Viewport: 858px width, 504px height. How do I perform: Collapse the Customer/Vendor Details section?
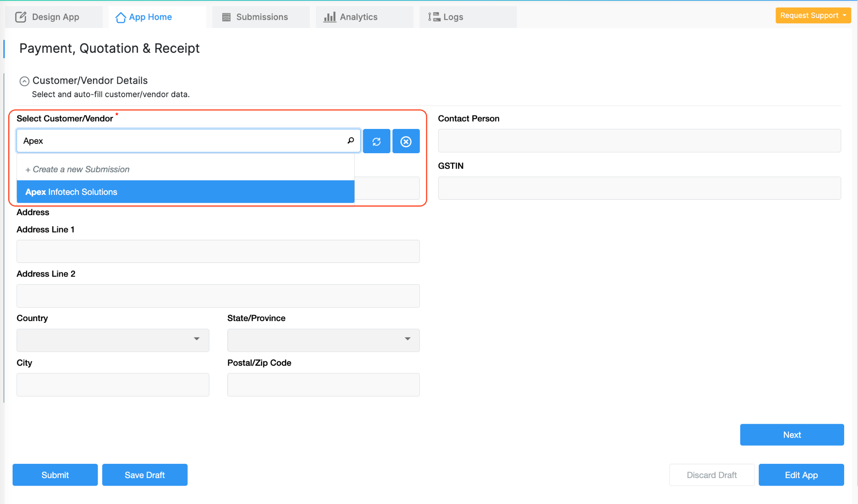pyautogui.click(x=24, y=81)
